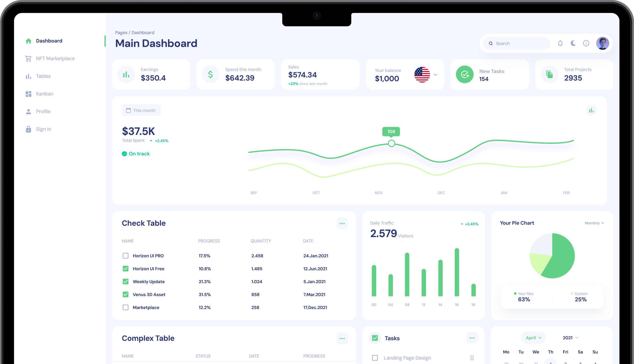Screen dimensions: 634x364
Task: Click the green New Tasks check icon
Action: [x=465, y=75]
